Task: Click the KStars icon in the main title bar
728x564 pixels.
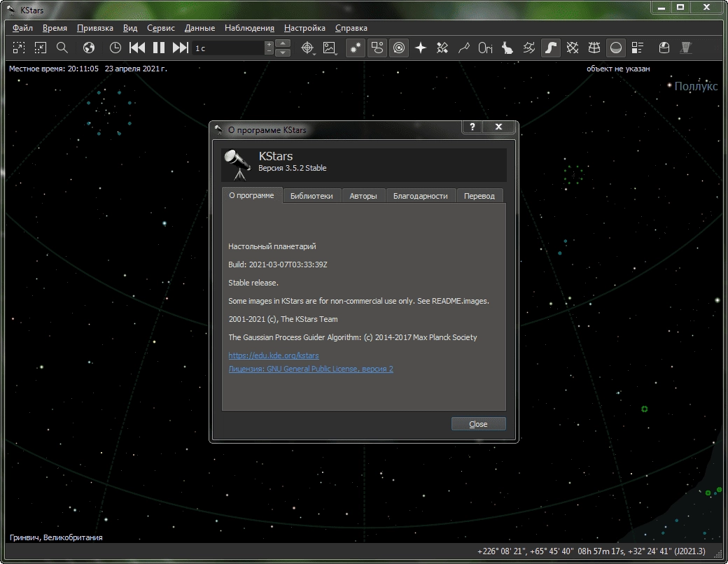Action: pos(10,9)
